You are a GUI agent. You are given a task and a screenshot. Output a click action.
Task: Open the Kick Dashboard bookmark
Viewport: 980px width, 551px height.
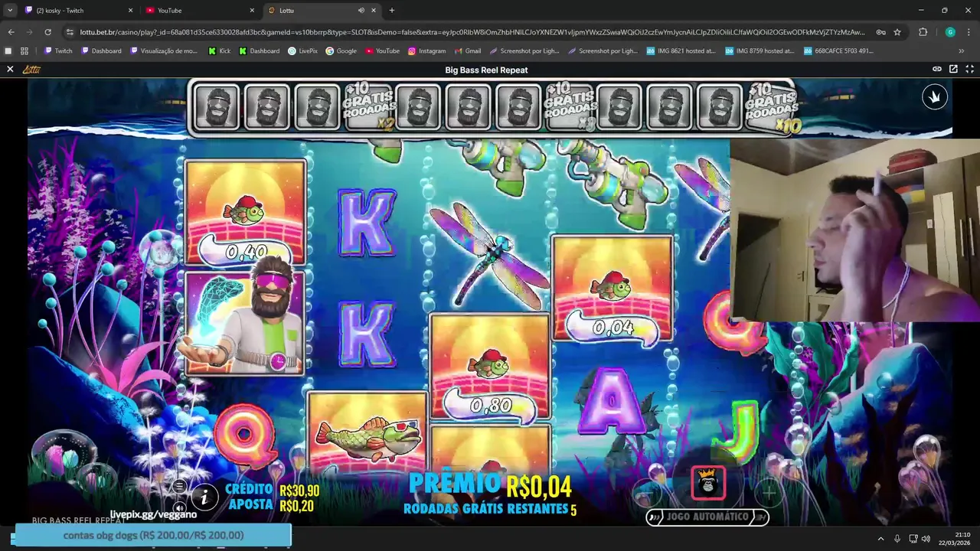click(259, 51)
